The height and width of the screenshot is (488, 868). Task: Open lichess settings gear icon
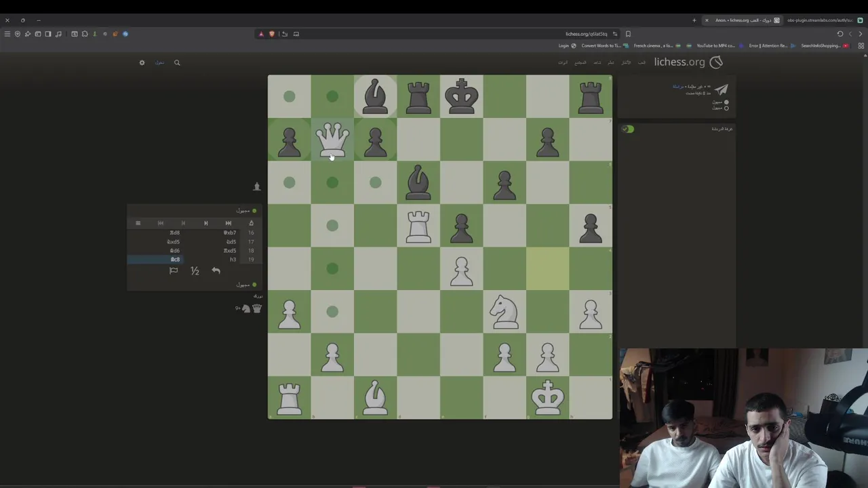(x=142, y=62)
